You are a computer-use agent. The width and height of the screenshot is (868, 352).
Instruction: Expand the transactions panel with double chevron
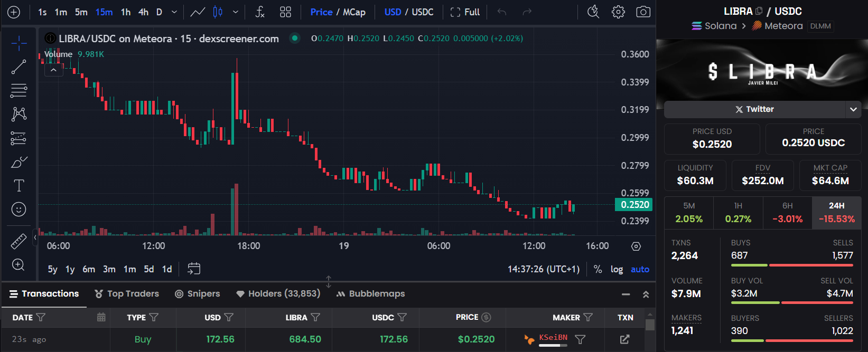[646, 294]
